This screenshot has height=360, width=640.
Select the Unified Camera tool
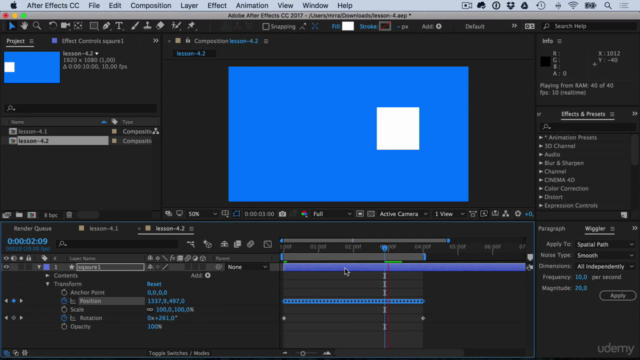click(x=65, y=26)
